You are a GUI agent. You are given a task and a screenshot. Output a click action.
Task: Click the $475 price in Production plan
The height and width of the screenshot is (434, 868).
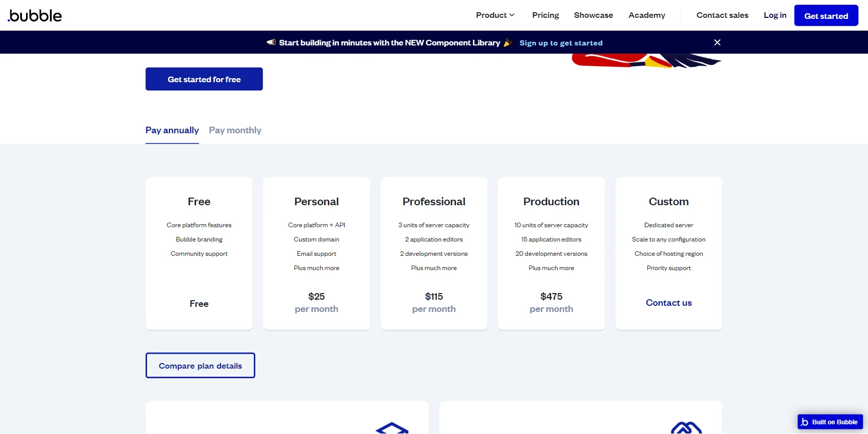[551, 297]
